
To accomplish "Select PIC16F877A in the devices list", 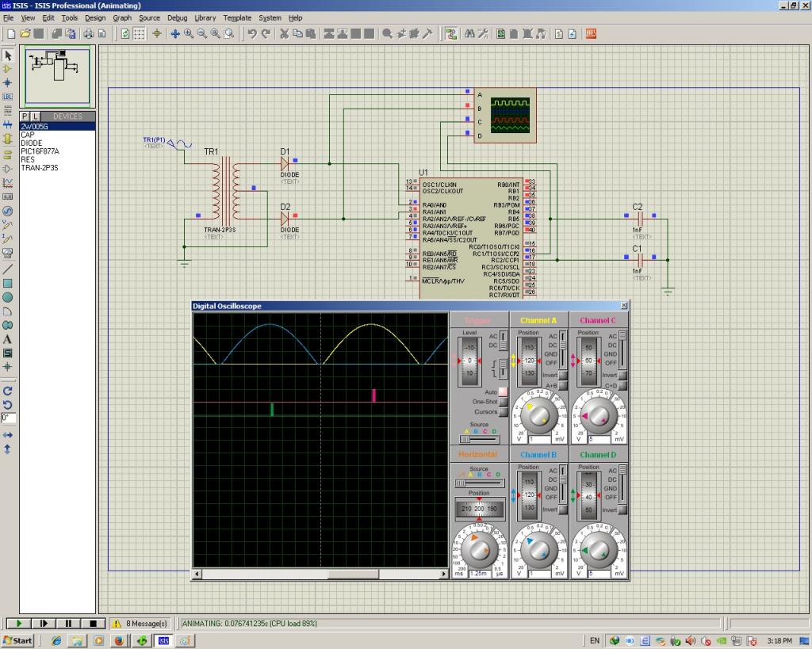I will [x=40, y=151].
